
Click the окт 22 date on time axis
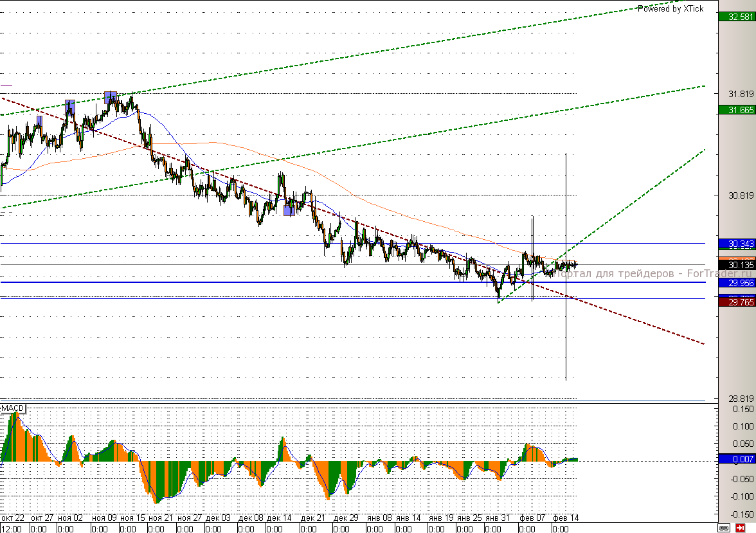click(x=13, y=518)
